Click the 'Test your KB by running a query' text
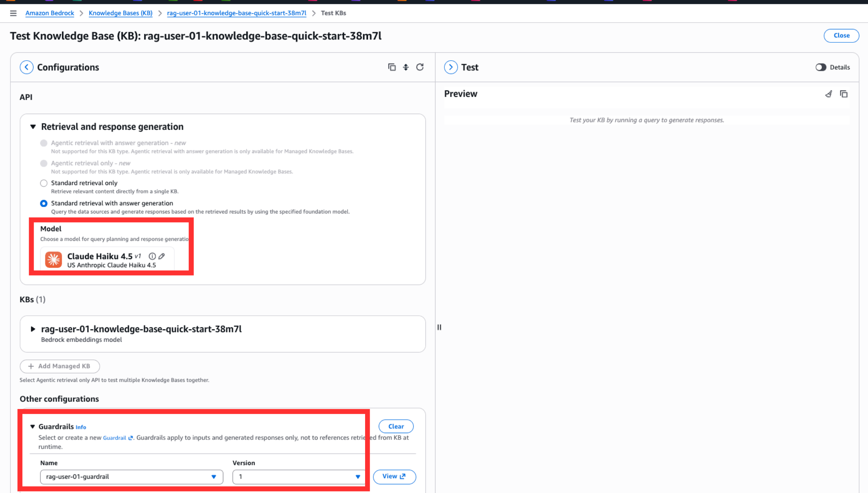The width and height of the screenshot is (868, 493). pyautogui.click(x=647, y=120)
